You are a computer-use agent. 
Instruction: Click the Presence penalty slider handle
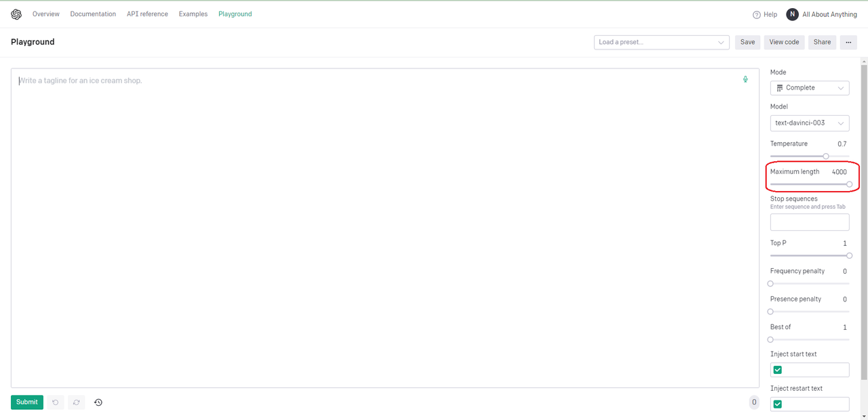coord(770,312)
